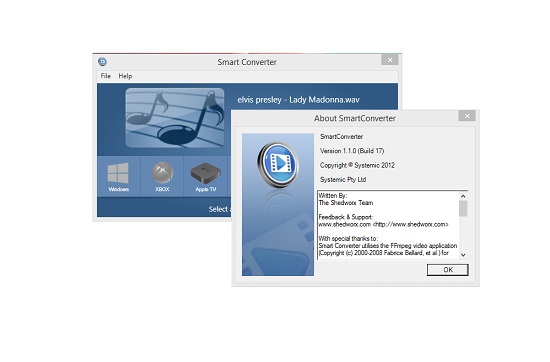550x362 pixels.
Task: Click the 'Version 1.1.0 (Build 17)' text
Action: coord(352,151)
